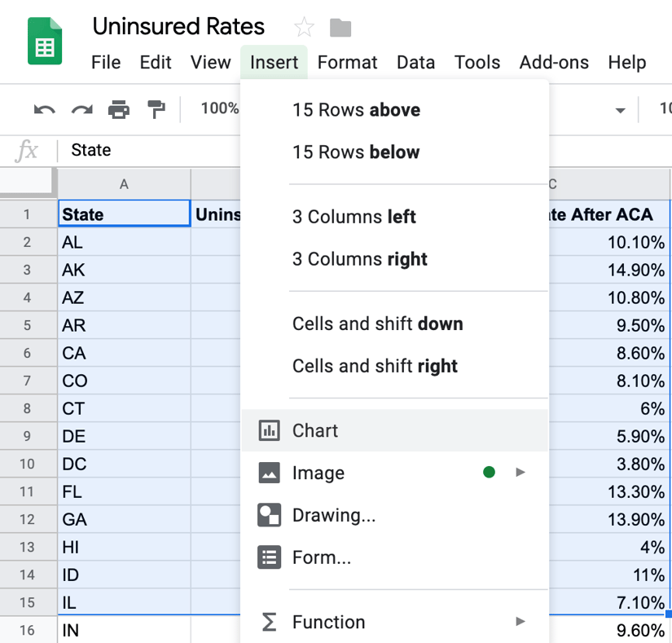Open the Drawing editor

click(x=269, y=514)
